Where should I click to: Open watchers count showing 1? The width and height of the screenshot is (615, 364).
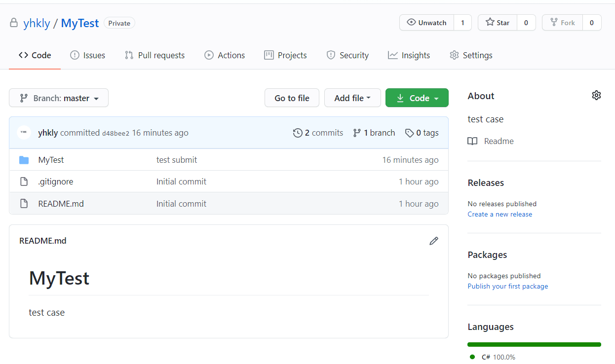point(462,23)
